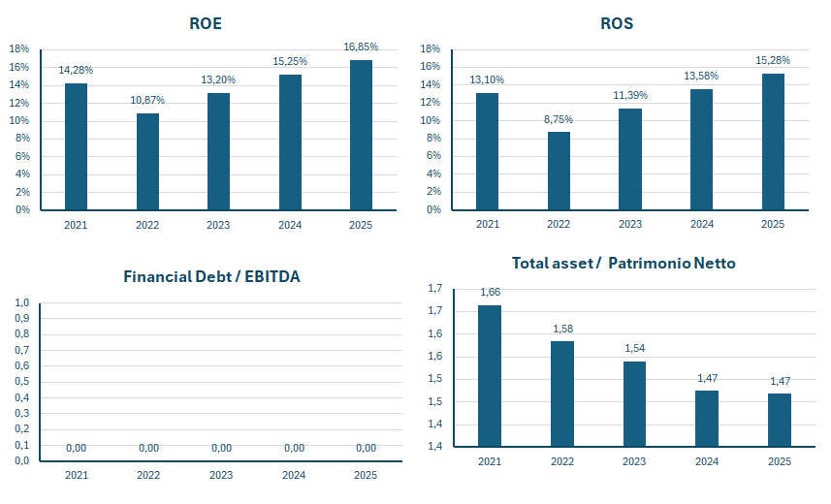Screen dimensions: 831x504
Task: Click the 2022 bar in Total asset chart
Action: pyautogui.click(x=562, y=394)
